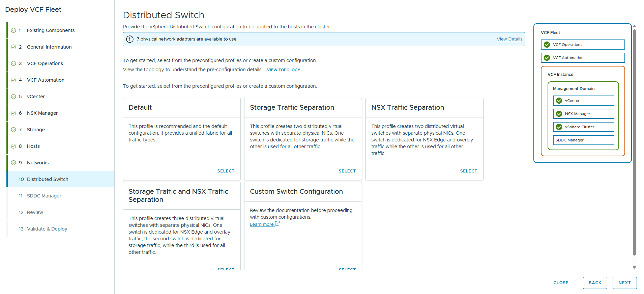Viewport: 644px width, 294px height.
Task: Select the Storage Traffic Separation profile
Action: coord(347,171)
